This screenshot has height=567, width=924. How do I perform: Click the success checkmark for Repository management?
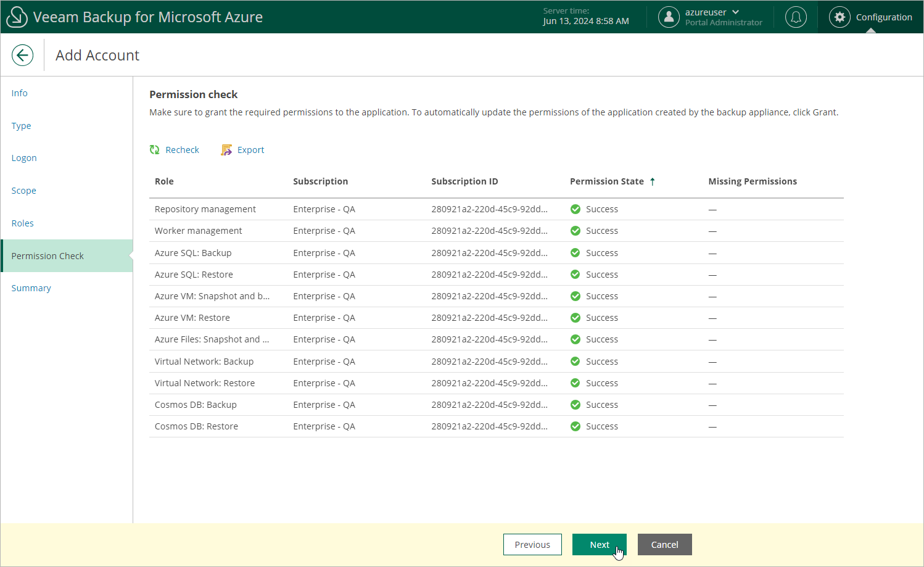tap(575, 209)
